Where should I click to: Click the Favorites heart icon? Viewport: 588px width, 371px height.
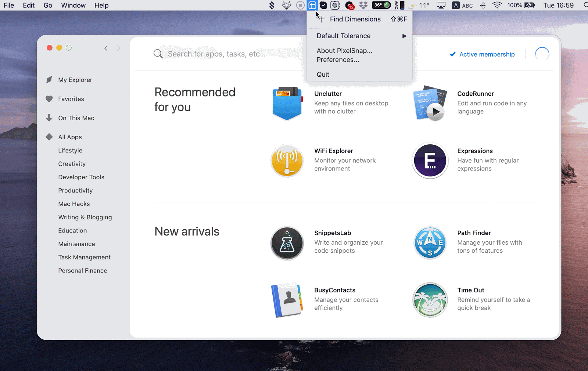[49, 99]
